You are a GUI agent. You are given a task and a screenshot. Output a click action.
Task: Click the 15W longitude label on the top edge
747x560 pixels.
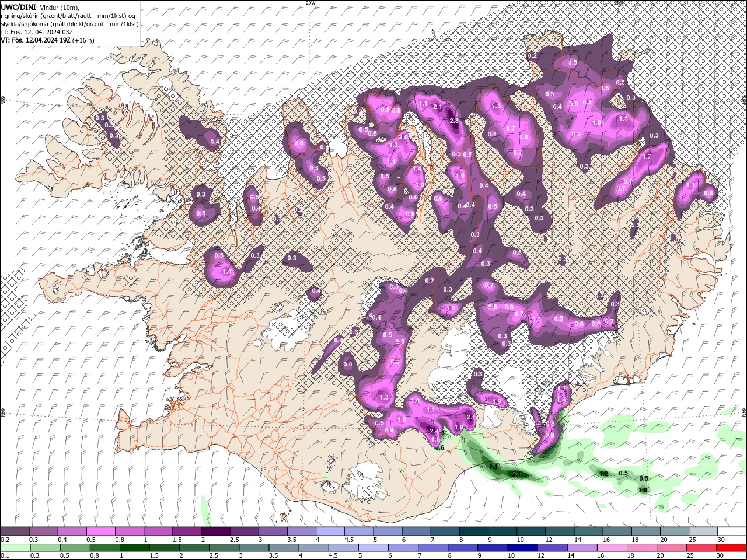click(x=618, y=3)
